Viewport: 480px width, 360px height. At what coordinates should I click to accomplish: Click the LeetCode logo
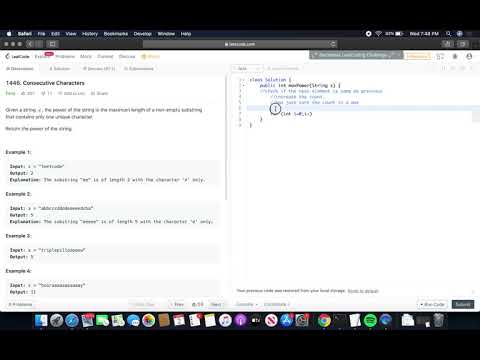click(x=17, y=56)
